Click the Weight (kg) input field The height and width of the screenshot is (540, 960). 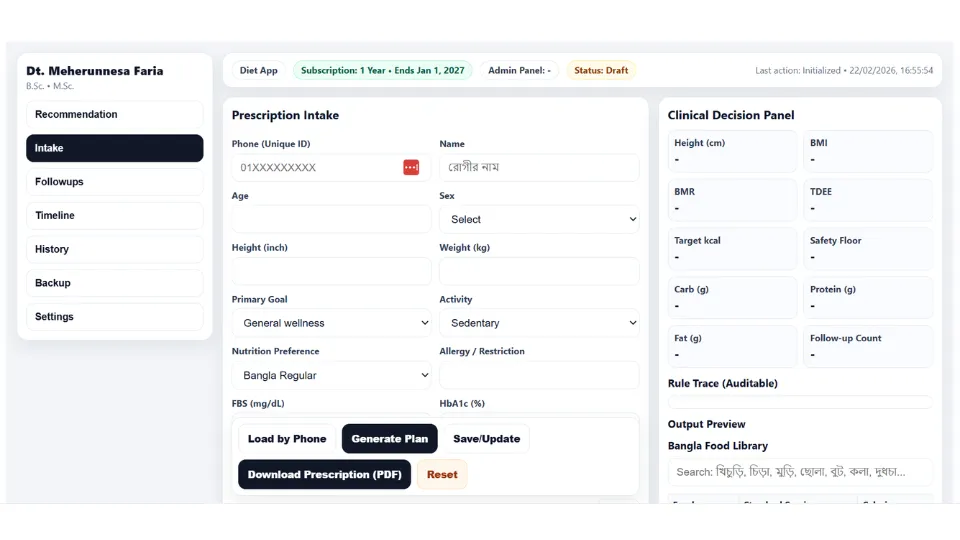click(539, 271)
